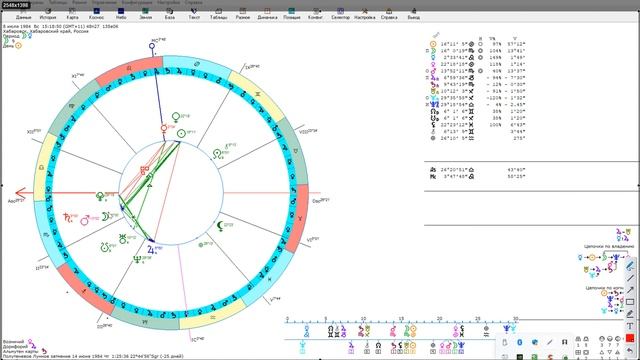Open the Таблицы toolbar icon
Screen dimensions: 640x360
218,14
